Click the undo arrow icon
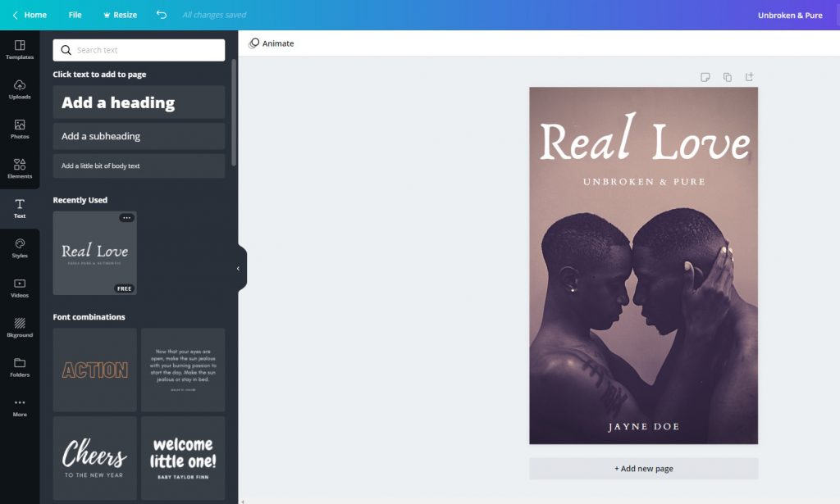 pos(162,15)
